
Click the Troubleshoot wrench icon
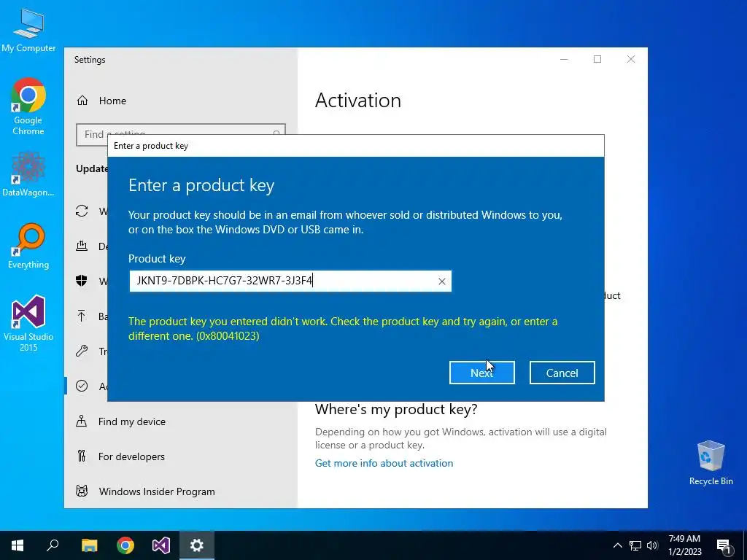click(x=82, y=351)
